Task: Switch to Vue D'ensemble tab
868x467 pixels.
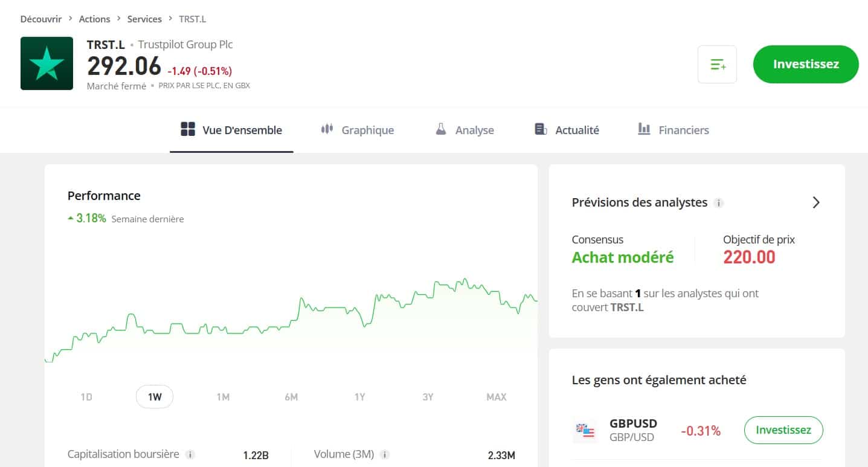Action: (x=231, y=130)
